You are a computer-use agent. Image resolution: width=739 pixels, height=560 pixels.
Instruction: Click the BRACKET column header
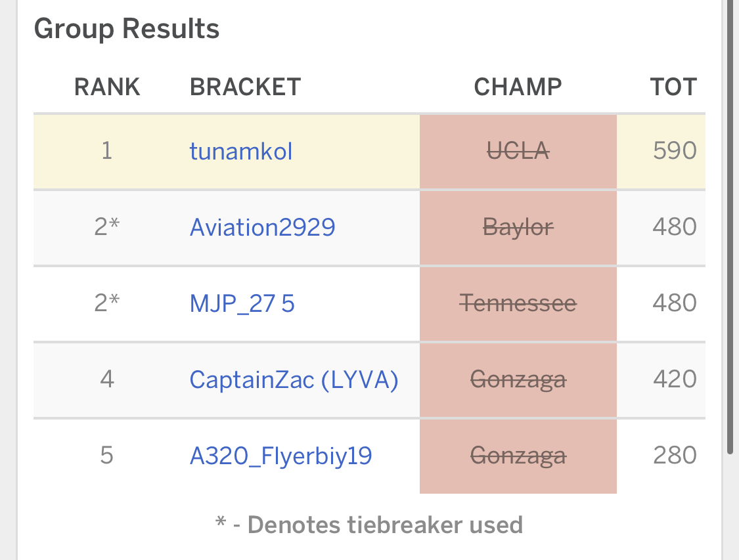(x=245, y=87)
